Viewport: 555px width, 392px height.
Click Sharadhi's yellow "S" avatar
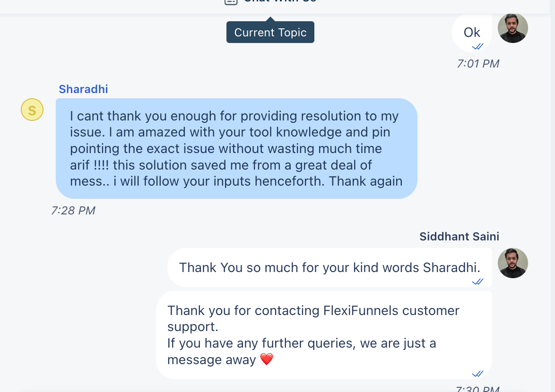point(32,111)
